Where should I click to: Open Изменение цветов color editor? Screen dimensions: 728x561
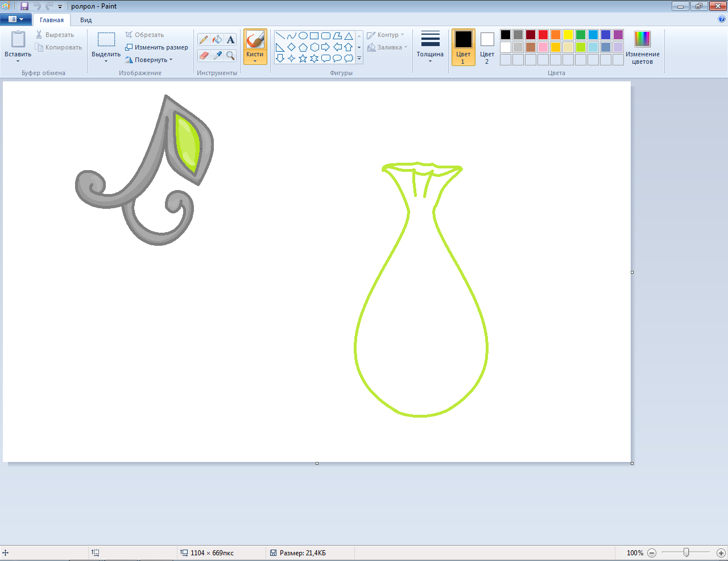[642, 47]
